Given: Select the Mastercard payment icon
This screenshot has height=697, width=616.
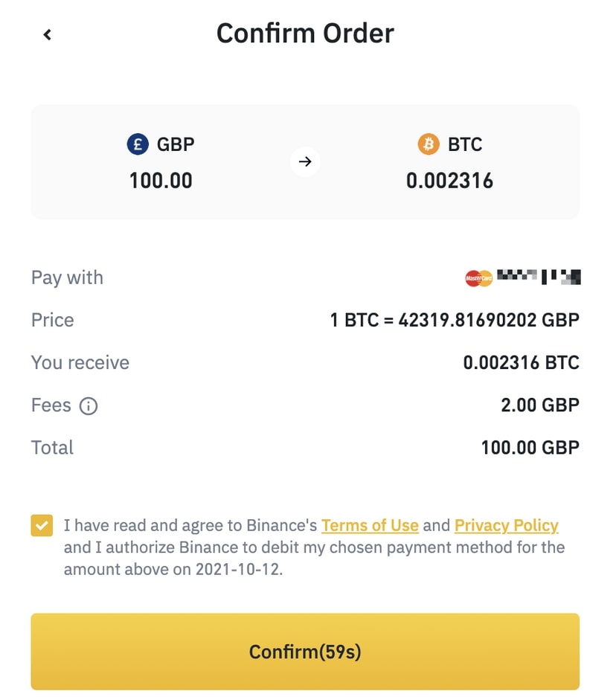Looking at the screenshot, I should click(477, 277).
